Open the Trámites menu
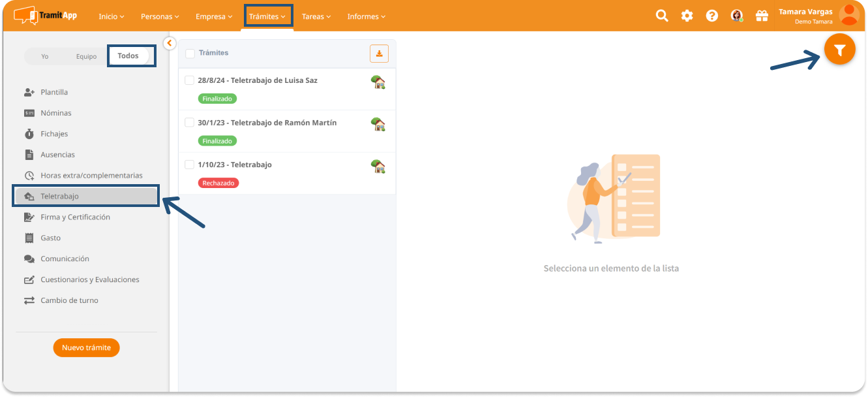 pos(268,16)
